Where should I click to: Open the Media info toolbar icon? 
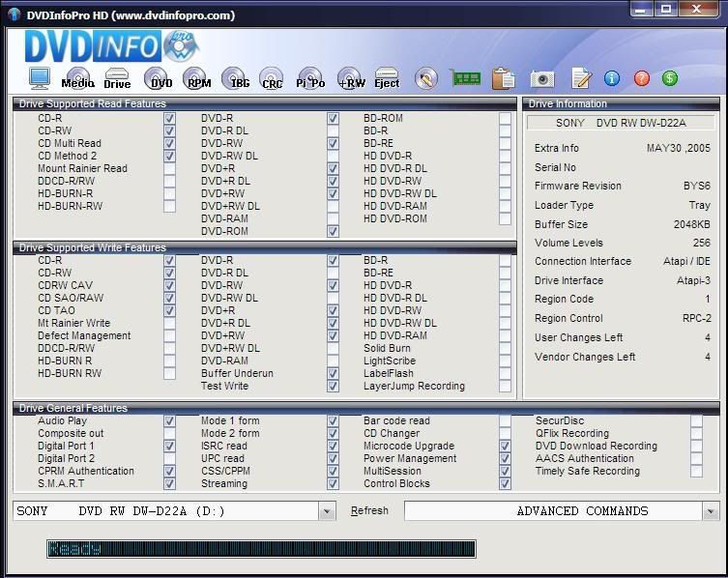tap(78, 77)
